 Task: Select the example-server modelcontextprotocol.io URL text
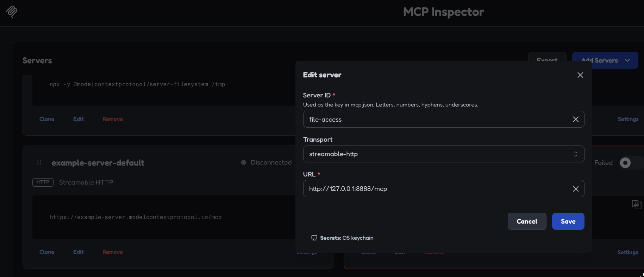pos(136,217)
